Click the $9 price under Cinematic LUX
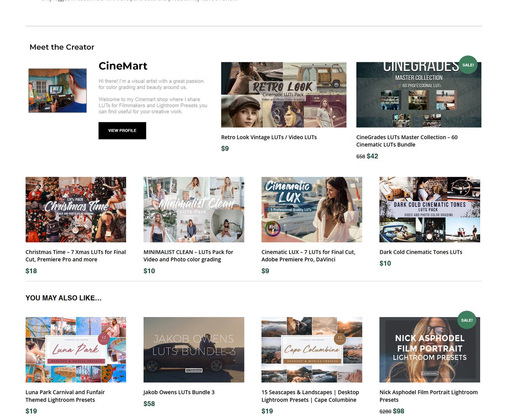The width and height of the screenshot is (505, 420). pos(266,271)
